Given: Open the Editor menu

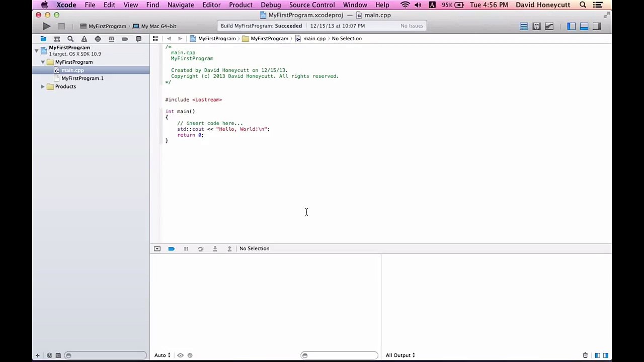Looking at the screenshot, I should tap(211, 5).
